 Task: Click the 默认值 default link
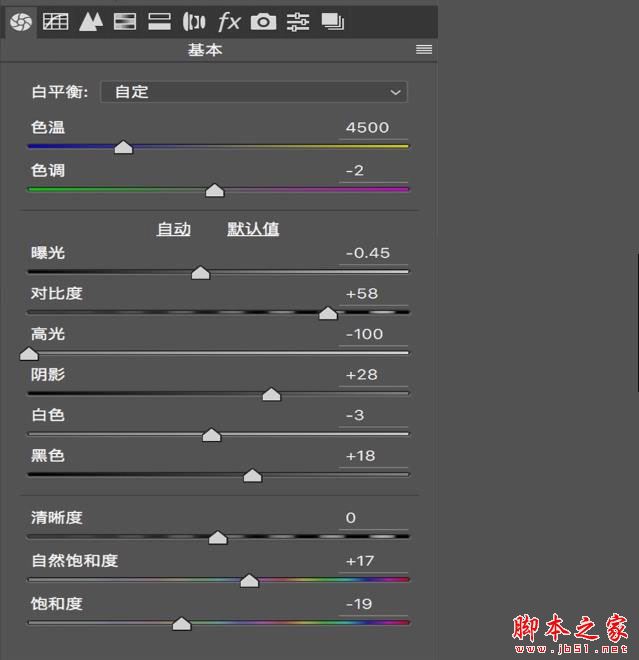pos(253,229)
